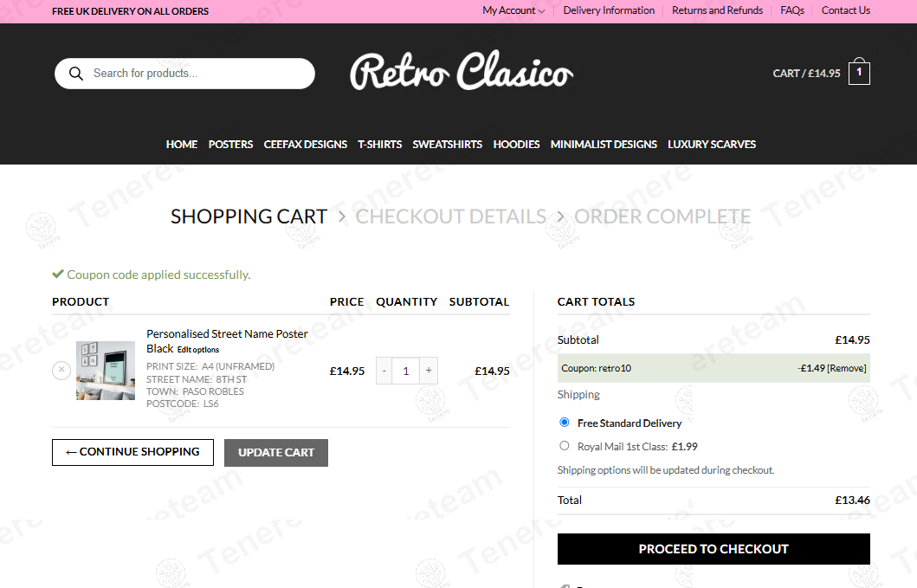This screenshot has width=917, height=588.
Task: Decrease quantity with minus button
Action: pyautogui.click(x=384, y=371)
